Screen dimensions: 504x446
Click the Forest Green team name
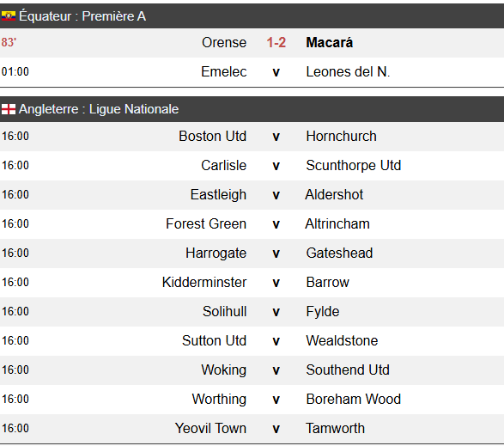tap(206, 223)
